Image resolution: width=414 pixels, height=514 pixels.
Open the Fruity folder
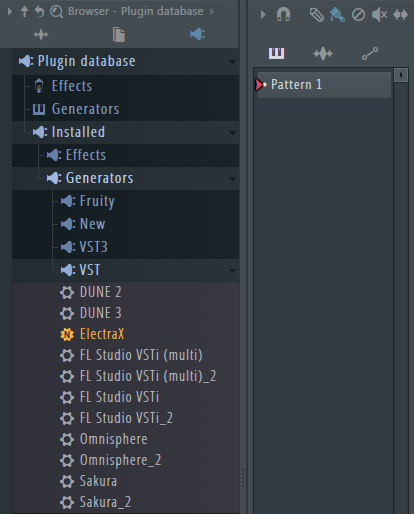coord(125,201)
